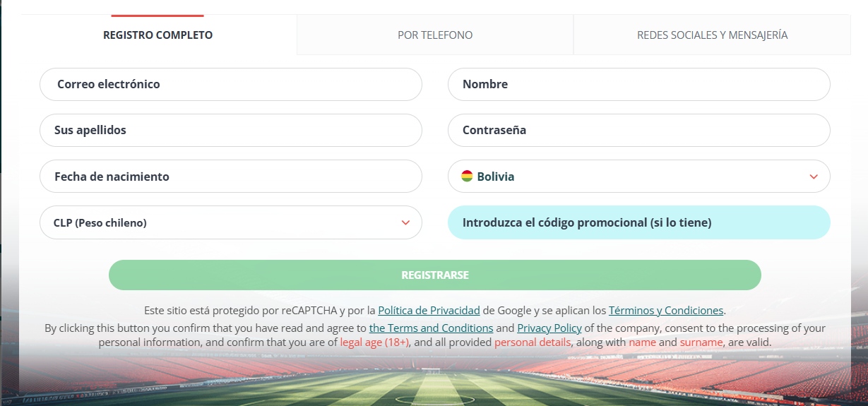The width and height of the screenshot is (868, 406).
Task: Follow the Terms and Conditions link
Action: [x=431, y=328]
